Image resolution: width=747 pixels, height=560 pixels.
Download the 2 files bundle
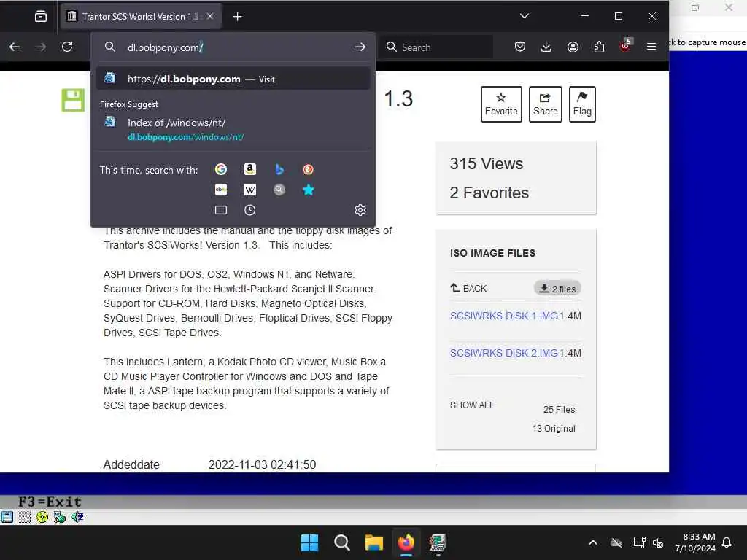[x=557, y=288]
